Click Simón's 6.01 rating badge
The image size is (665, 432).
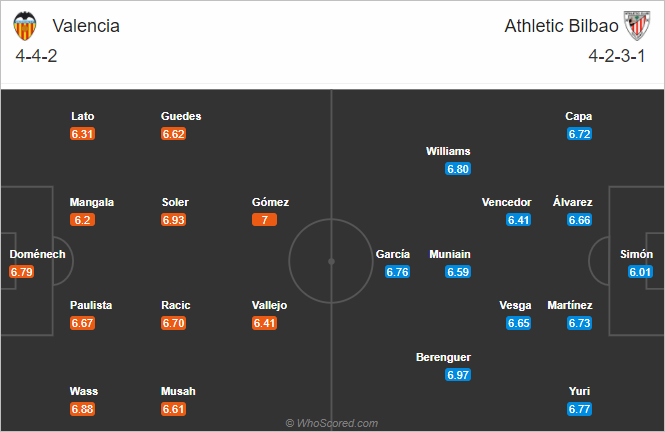tap(640, 272)
